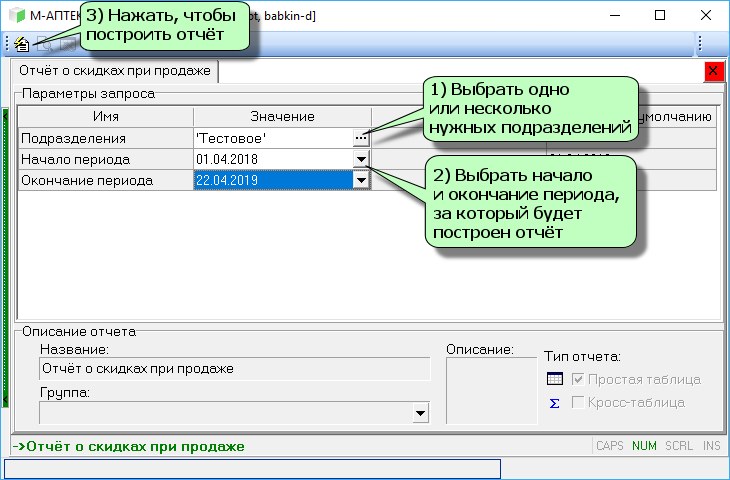
Task: Toggle the Кросс-таблица checkbox
Action: coord(578,402)
